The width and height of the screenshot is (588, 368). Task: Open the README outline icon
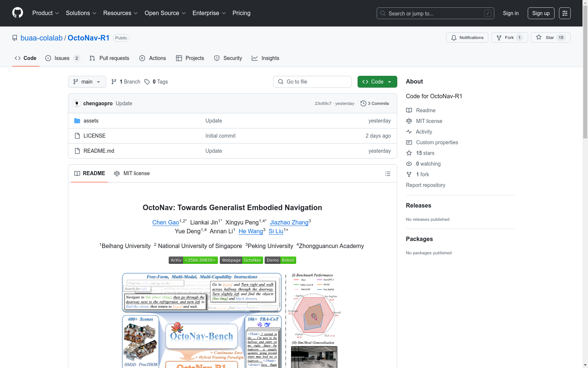click(x=387, y=174)
